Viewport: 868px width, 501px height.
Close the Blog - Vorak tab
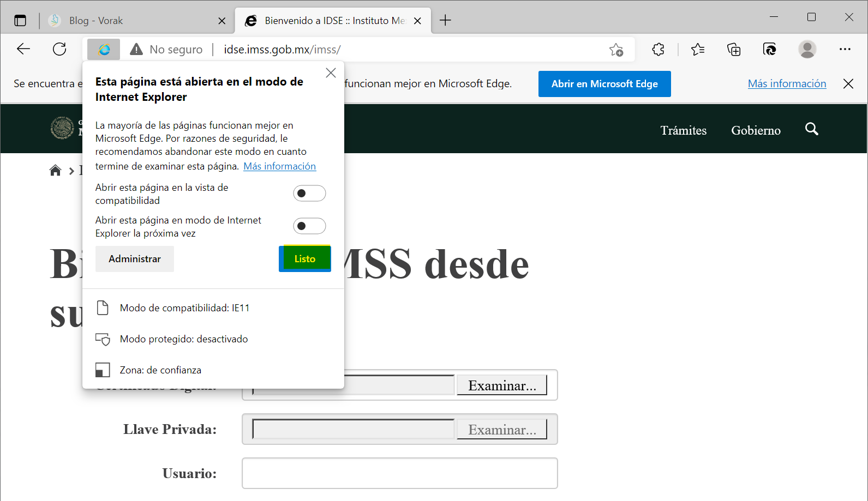(222, 21)
